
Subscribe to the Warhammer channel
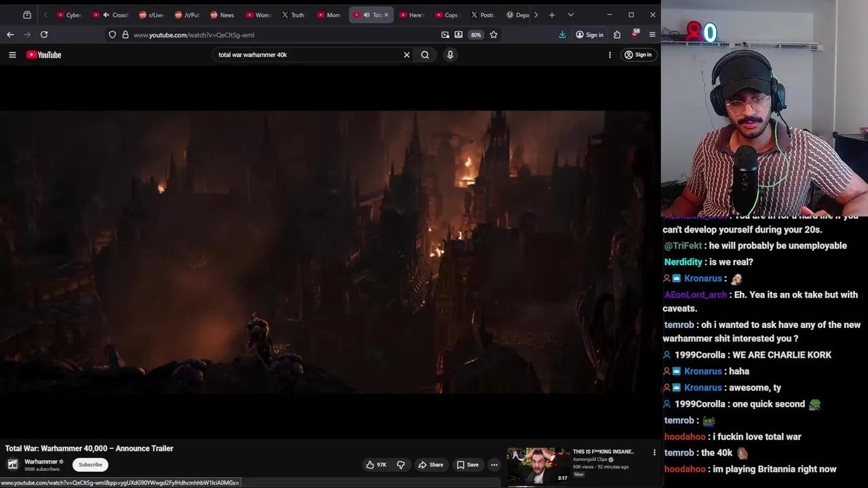coord(90,465)
